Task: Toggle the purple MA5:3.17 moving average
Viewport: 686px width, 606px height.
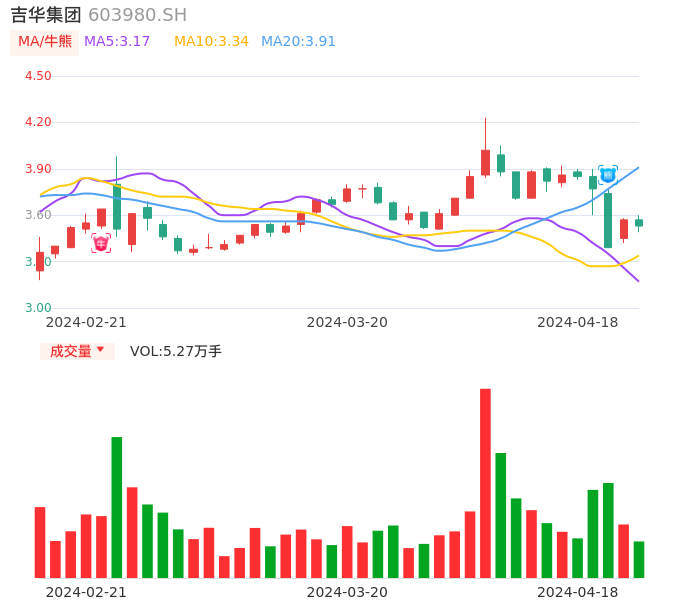Action: (x=117, y=42)
